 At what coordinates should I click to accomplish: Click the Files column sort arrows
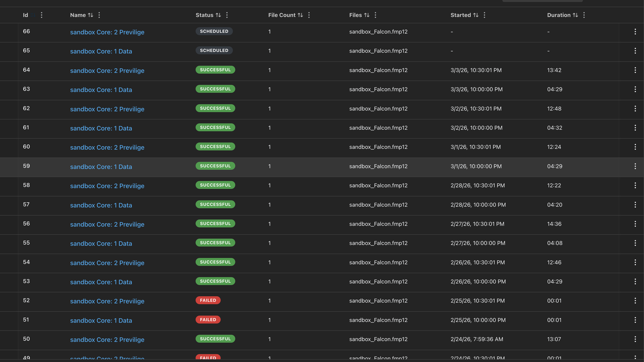pos(367,15)
